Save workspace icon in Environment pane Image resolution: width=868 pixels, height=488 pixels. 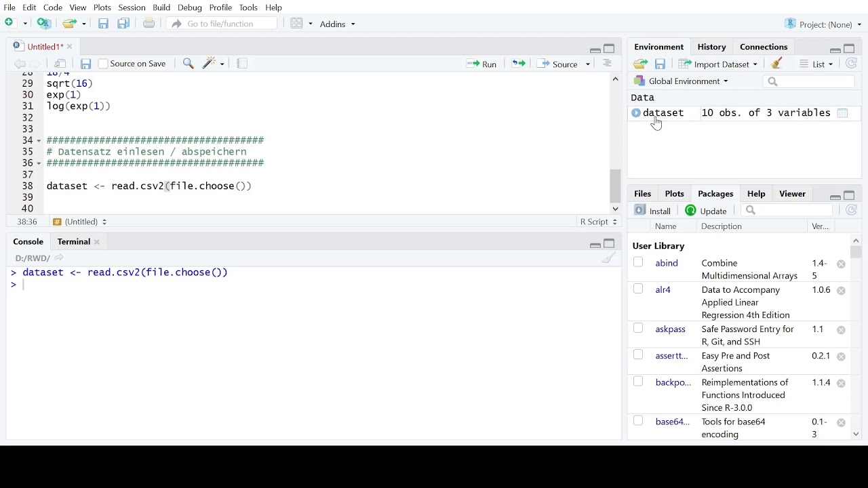click(660, 64)
